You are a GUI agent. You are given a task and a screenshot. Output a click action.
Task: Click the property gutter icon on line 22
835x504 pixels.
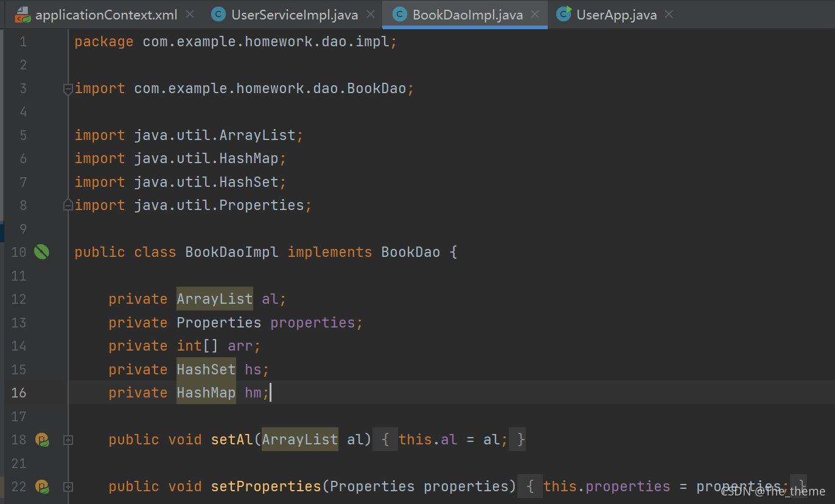(42, 486)
